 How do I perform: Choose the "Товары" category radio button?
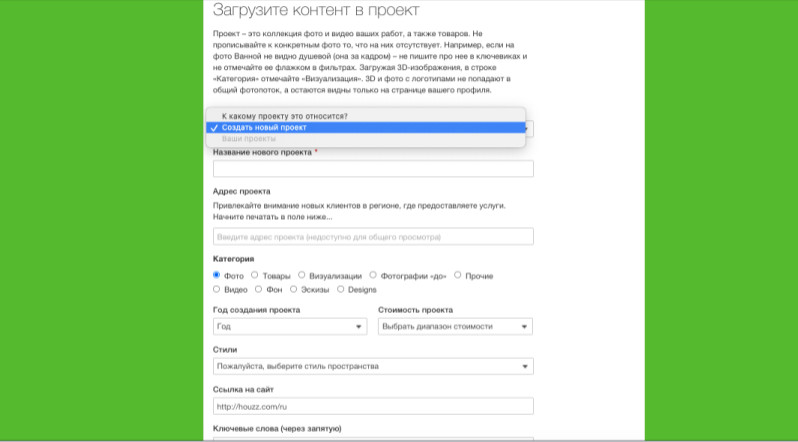254,275
